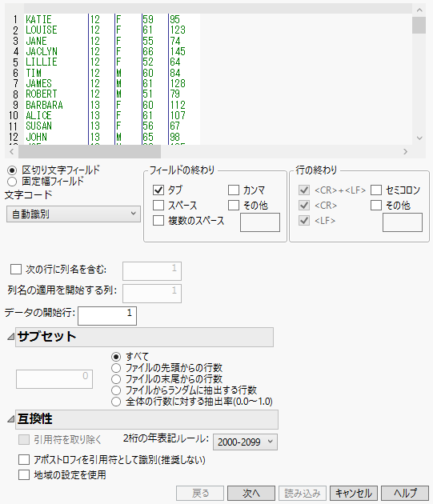This screenshot has width=433, height=504.
Task: Click the preview horizontal scrollbar thumb
Action: (90, 151)
